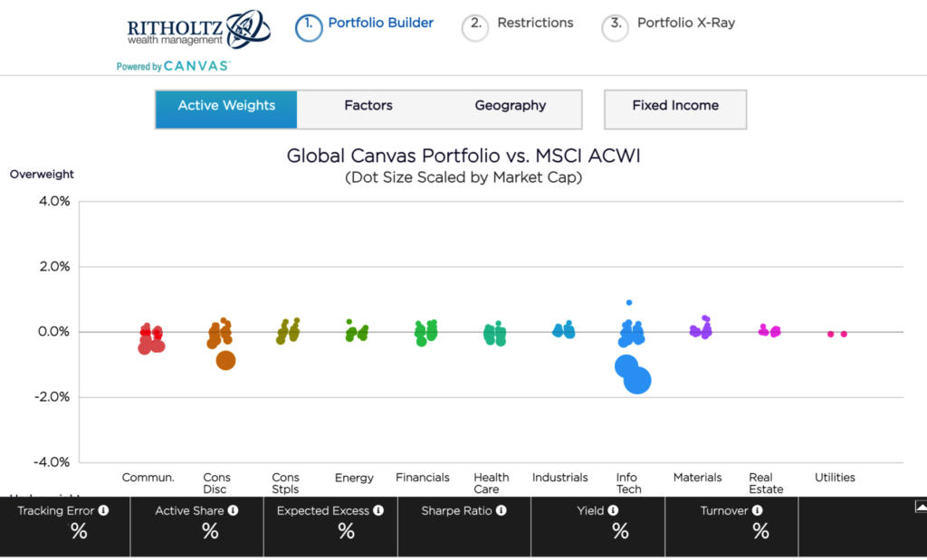Click the highest small Info Tech dot
Screen dimensions: 927x560
pos(629,303)
